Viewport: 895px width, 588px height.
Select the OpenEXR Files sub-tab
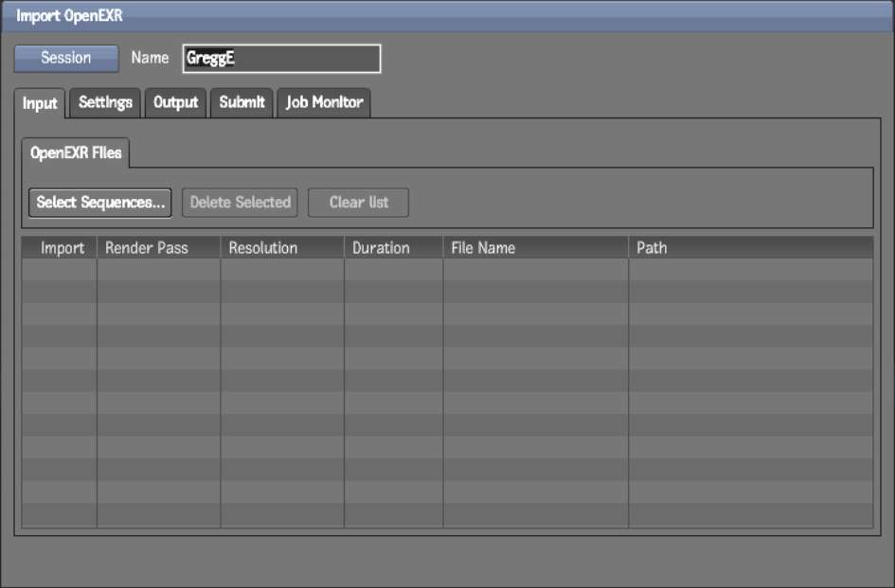76,152
